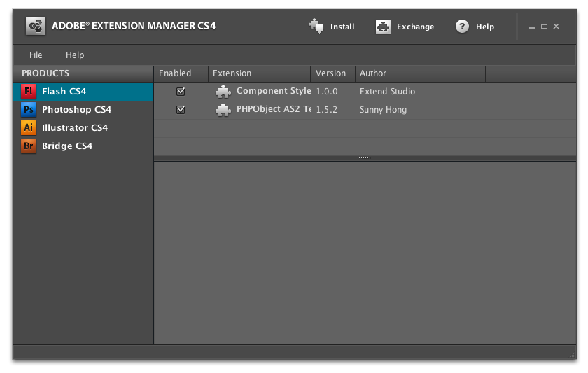Click the PHPObject AS2 puzzle piece icon
Screen dimensions: 588x373
[223, 110]
